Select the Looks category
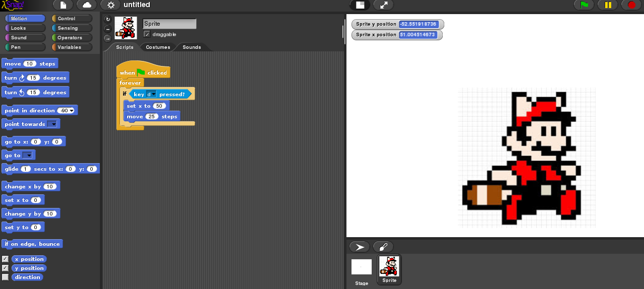 (25, 28)
